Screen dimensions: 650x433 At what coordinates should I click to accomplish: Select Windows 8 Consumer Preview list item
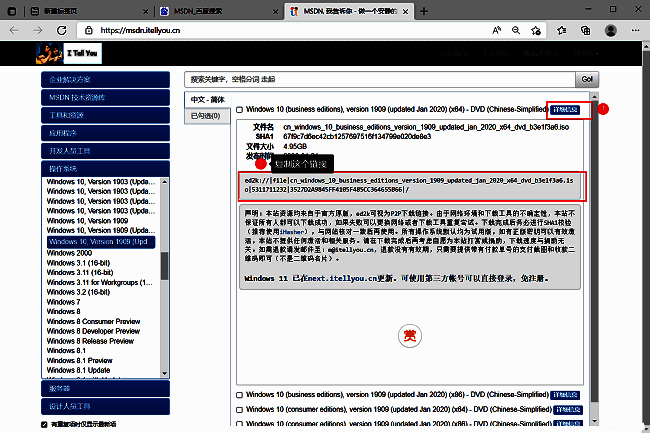tap(93, 322)
